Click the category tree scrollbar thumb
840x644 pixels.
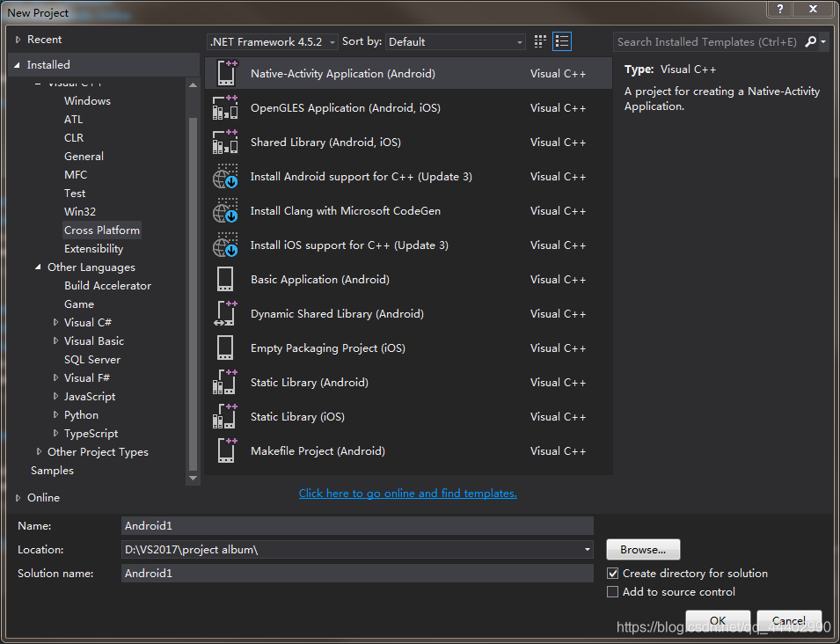[194, 294]
